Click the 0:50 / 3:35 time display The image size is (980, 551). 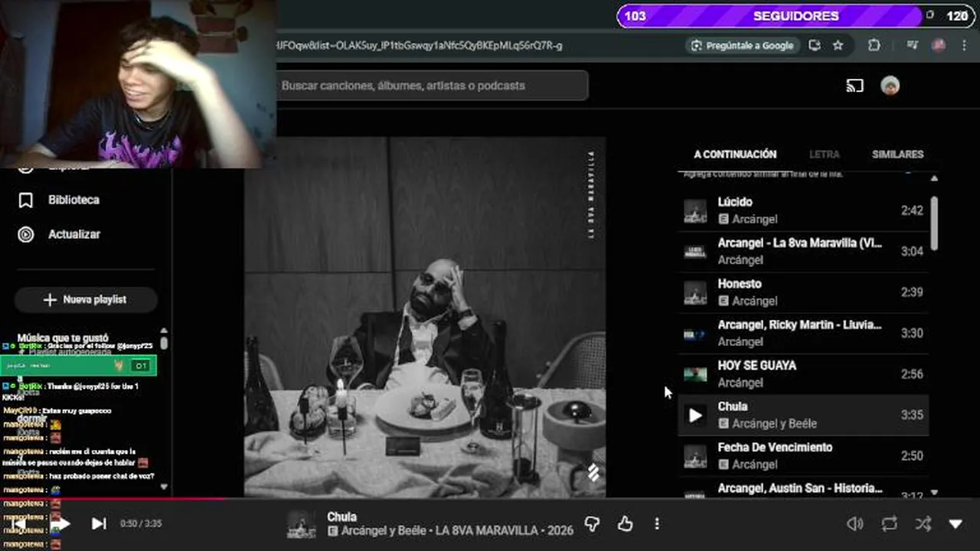click(x=141, y=523)
